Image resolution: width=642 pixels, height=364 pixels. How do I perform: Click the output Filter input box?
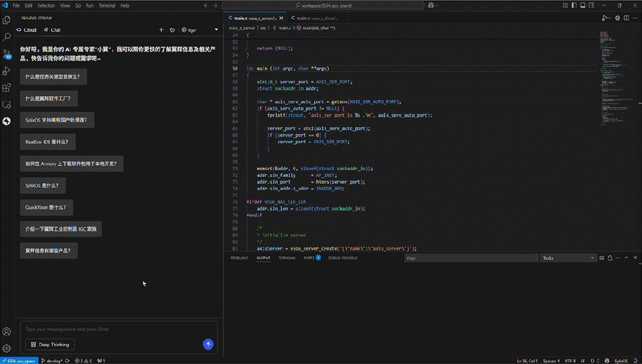coord(471,258)
